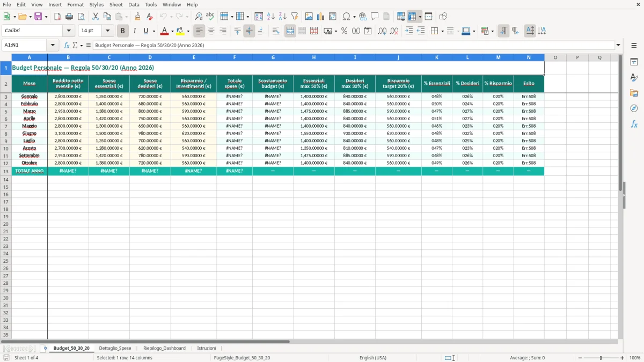Open the Function Wizard fx icon
Image resolution: width=644 pixels, height=362 pixels.
(x=67, y=45)
